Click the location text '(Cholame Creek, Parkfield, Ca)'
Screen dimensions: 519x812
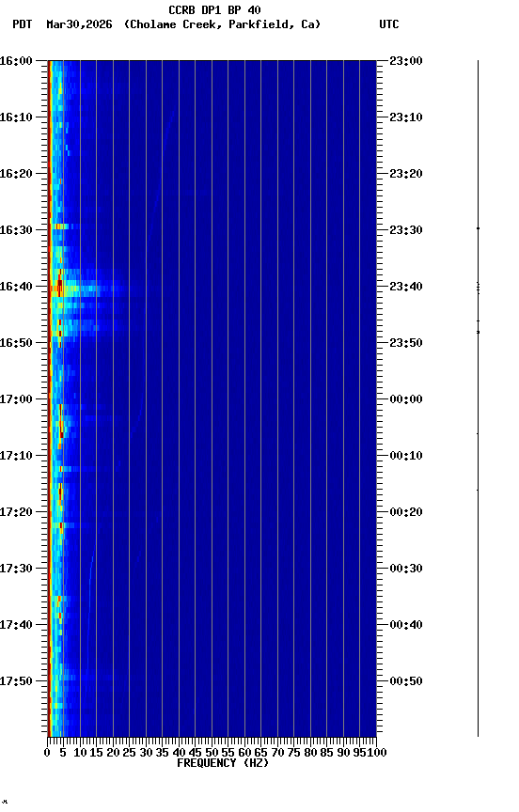(222, 24)
